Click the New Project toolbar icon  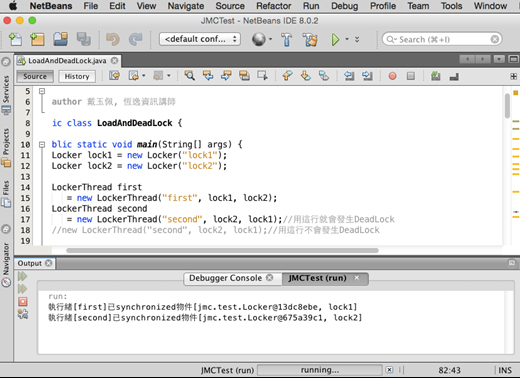(37, 39)
